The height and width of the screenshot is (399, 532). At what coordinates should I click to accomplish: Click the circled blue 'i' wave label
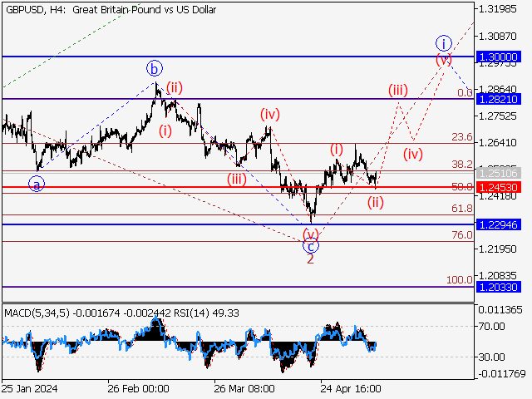pyautogui.click(x=443, y=43)
